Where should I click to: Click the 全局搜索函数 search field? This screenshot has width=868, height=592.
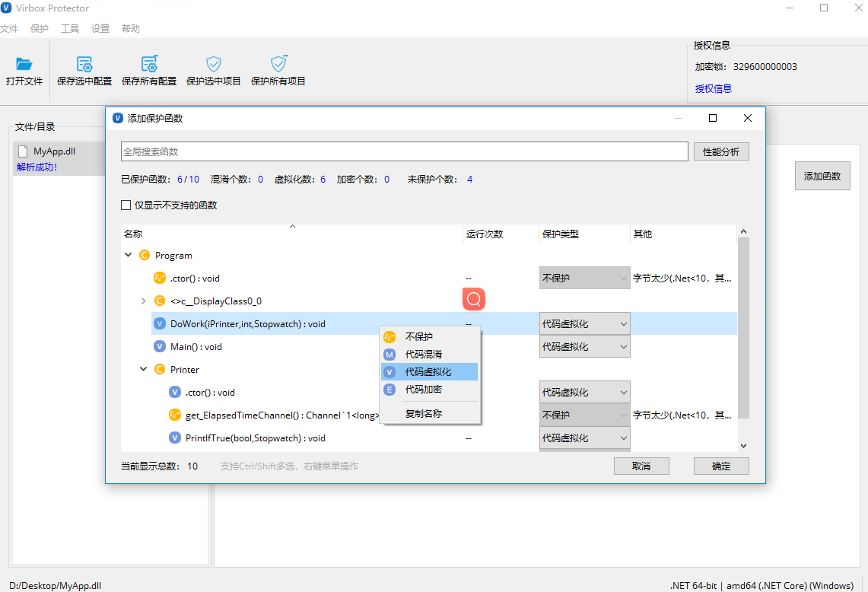[404, 152]
